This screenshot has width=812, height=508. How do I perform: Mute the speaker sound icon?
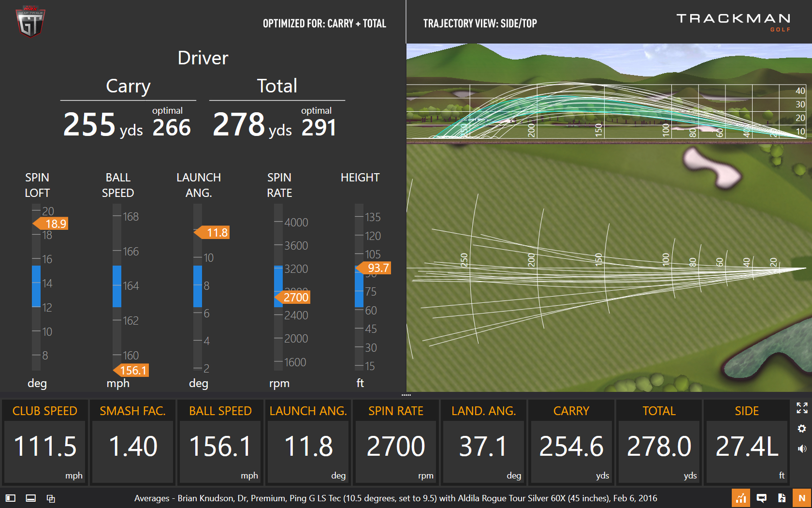coord(802,449)
